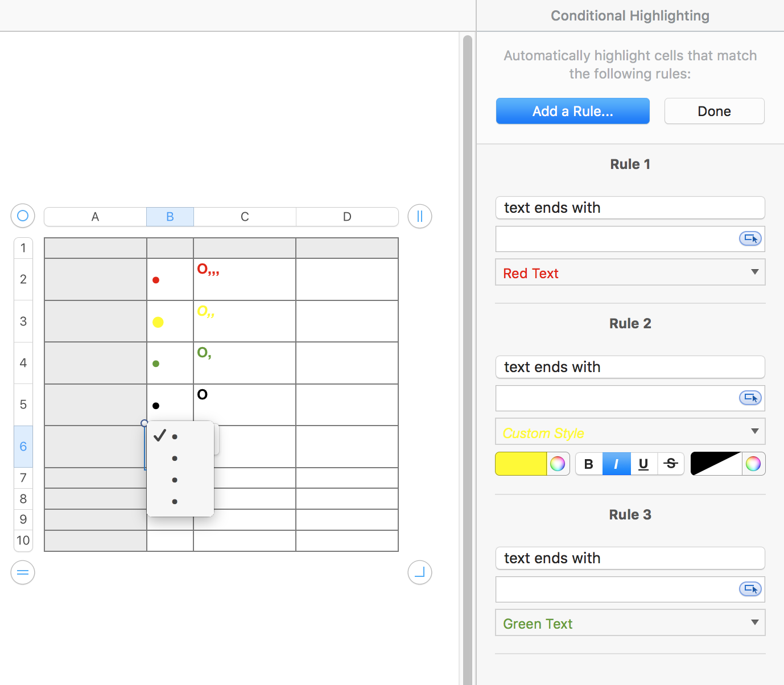Open the Green Text style dropdown
784x685 pixels.
coord(630,623)
